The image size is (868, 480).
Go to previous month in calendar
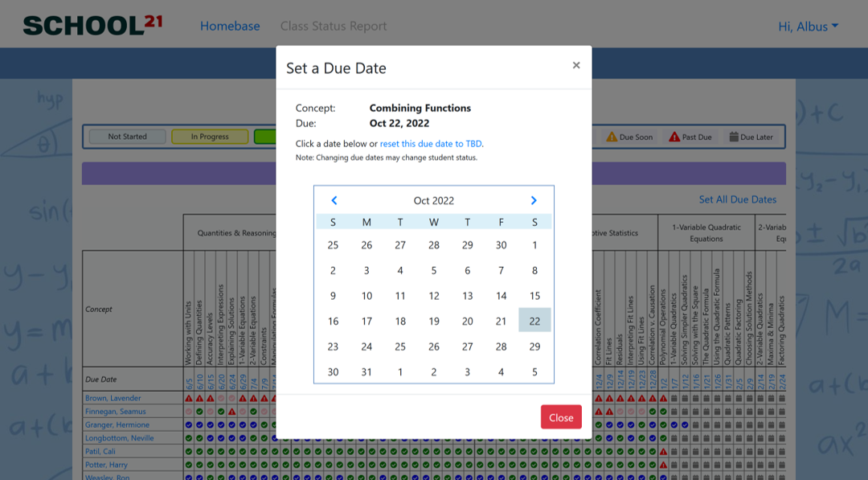(334, 200)
